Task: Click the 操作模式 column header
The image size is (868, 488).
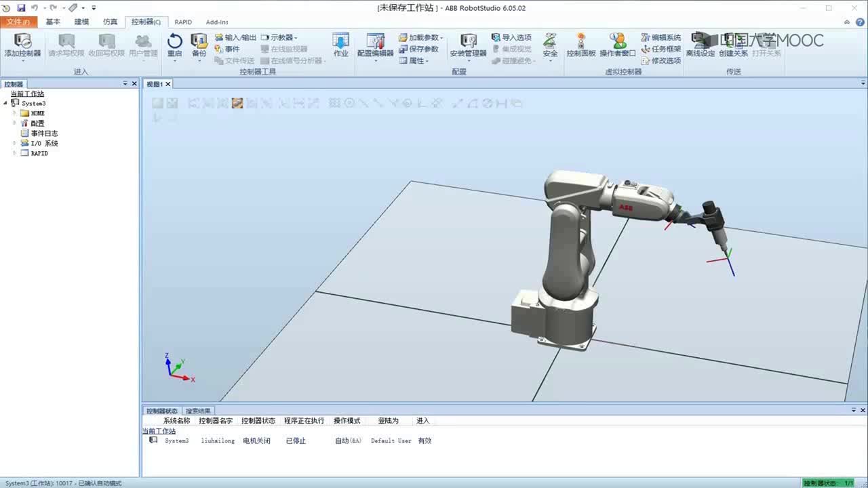Action: (347, 421)
